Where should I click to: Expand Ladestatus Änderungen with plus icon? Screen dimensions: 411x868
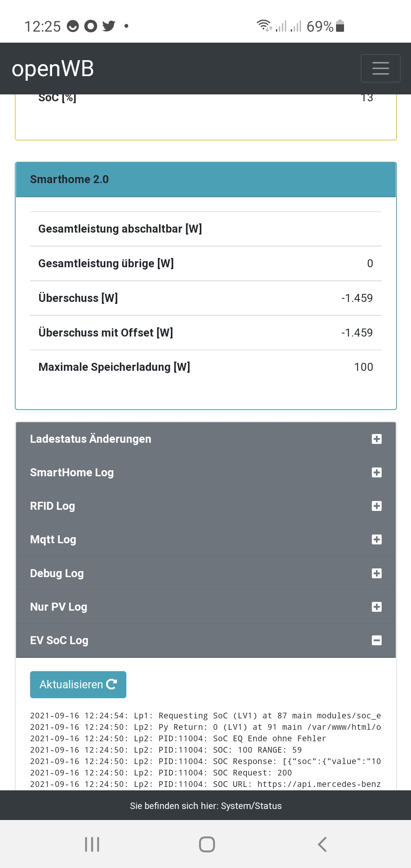point(376,439)
